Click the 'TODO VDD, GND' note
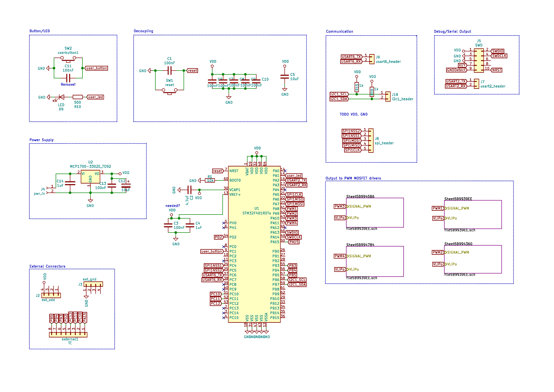 click(x=353, y=114)
